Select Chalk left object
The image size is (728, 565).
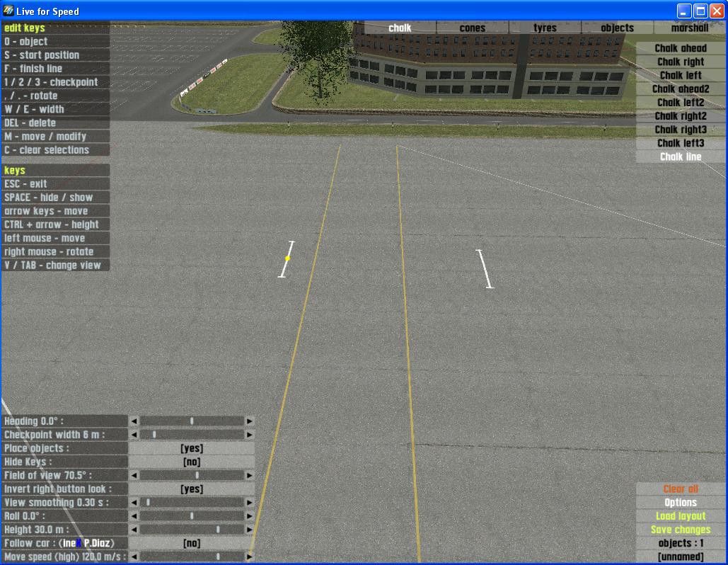681,75
